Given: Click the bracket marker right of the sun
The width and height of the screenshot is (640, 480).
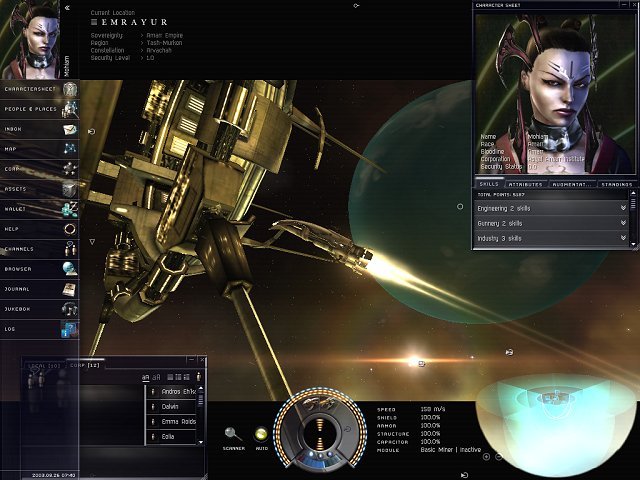Looking at the screenshot, I should tap(509, 352).
